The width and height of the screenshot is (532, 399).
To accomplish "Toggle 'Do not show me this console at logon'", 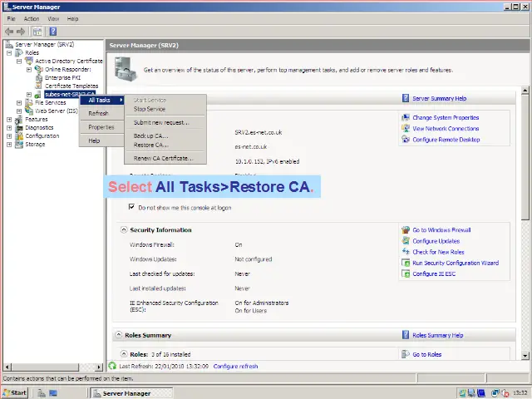I will tap(131, 207).
